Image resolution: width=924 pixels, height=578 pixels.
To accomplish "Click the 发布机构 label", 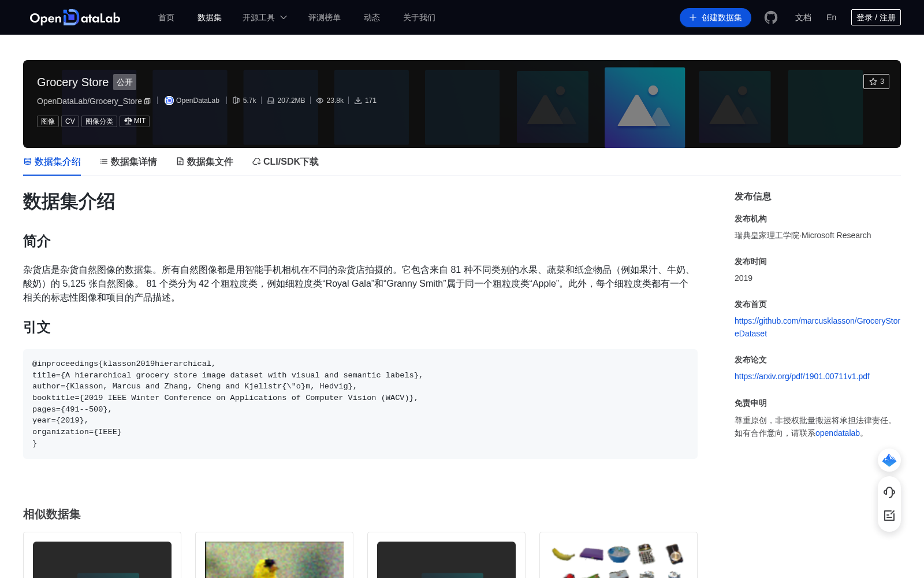I will pyautogui.click(x=751, y=219).
